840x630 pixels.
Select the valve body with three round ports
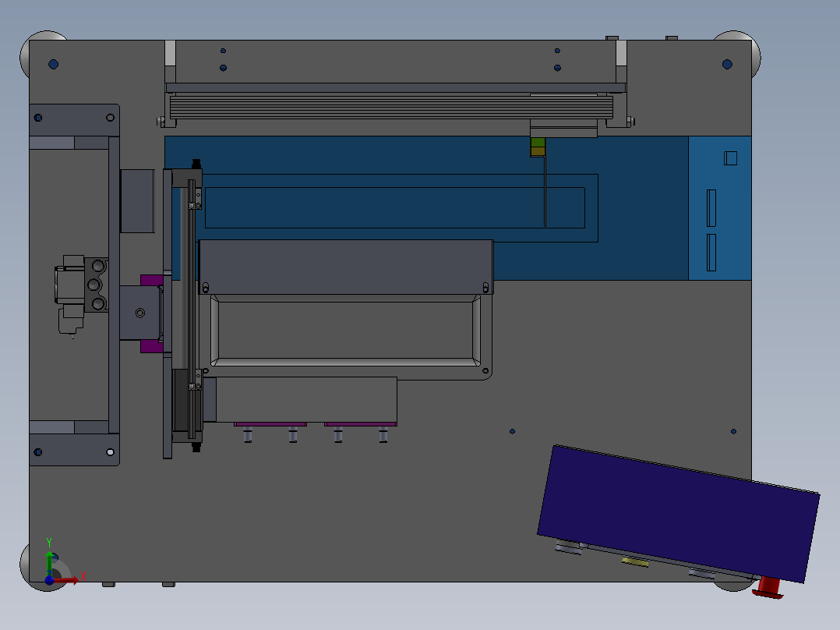pos(97,285)
